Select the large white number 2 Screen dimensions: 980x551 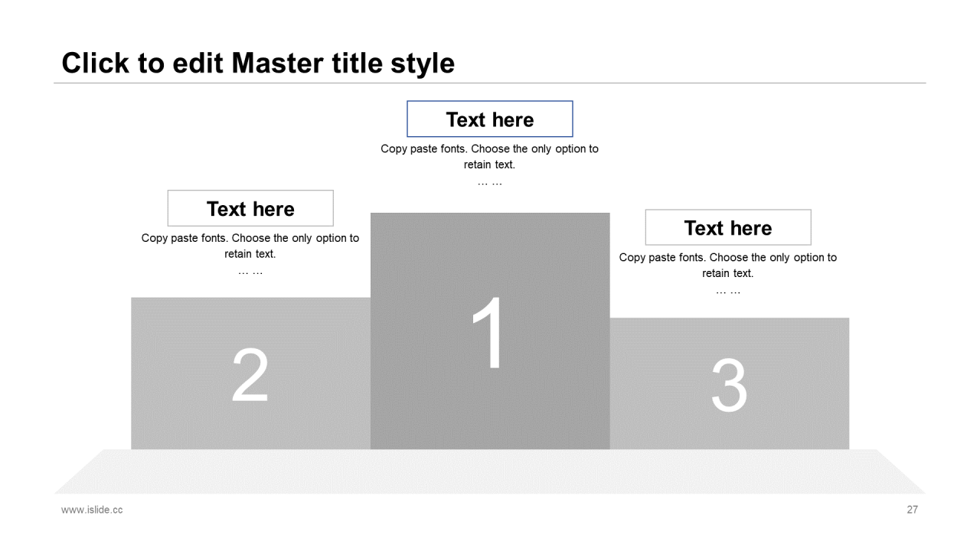pos(250,376)
